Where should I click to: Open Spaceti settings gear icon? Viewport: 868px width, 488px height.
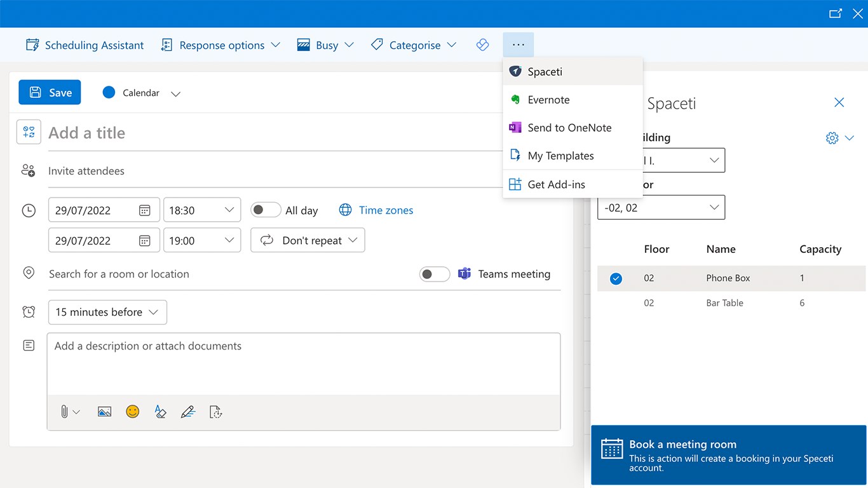832,138
